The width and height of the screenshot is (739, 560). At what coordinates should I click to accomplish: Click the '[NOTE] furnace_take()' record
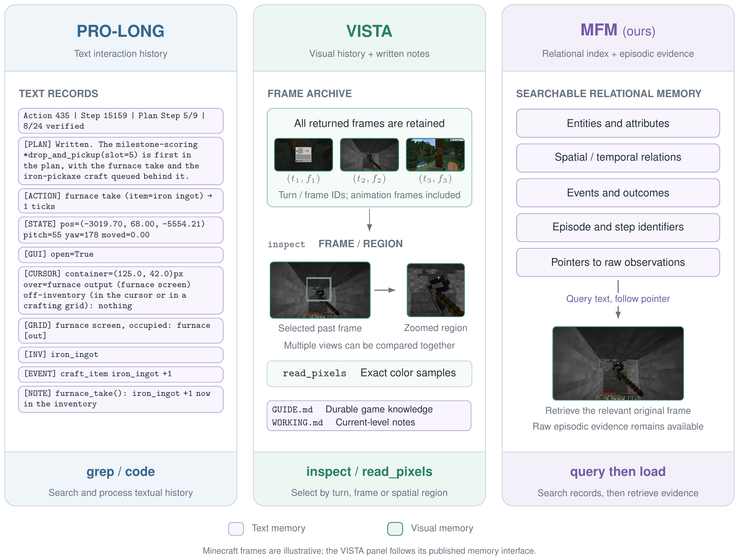point(121,399)
